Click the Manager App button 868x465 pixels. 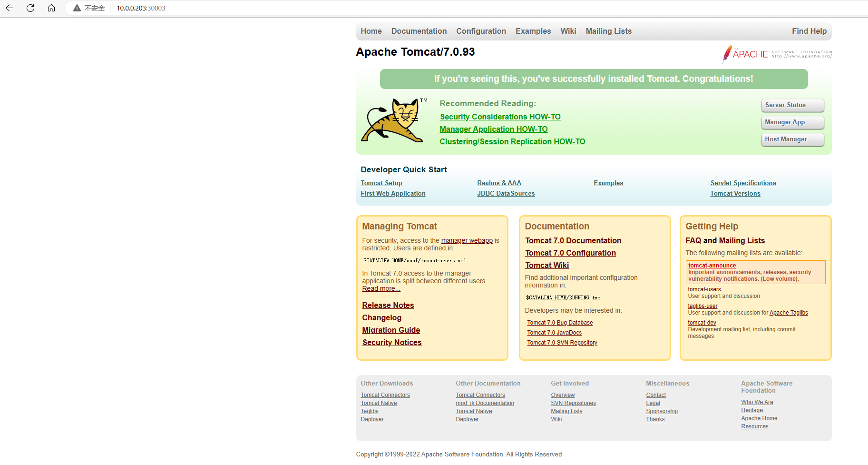pyautogui.click(x=792, y=122)
